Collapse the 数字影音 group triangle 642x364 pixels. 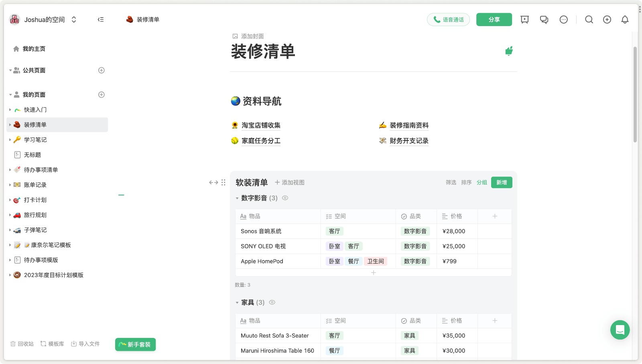point(237,198)
